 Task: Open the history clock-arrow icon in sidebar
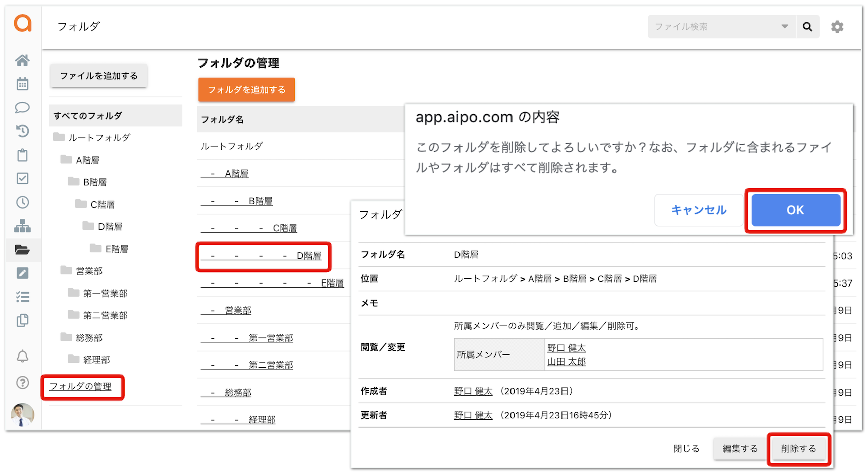point(22,131)
